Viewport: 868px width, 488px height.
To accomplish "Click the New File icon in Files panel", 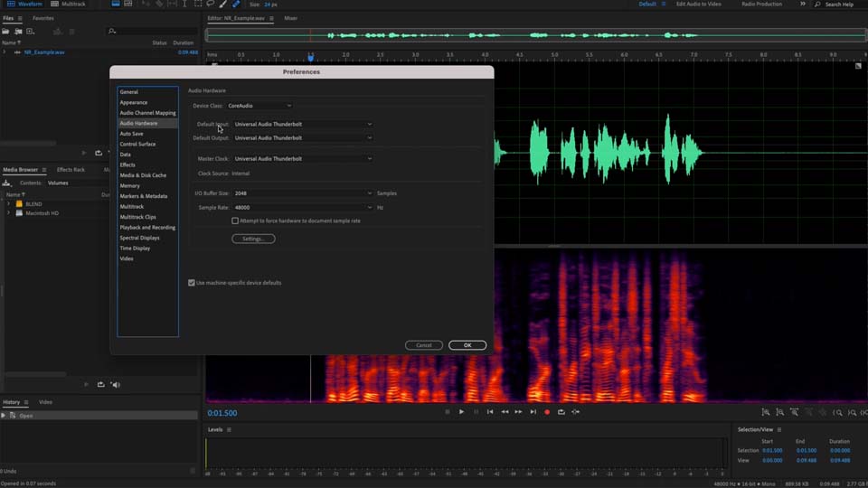I will pos(31,32).
